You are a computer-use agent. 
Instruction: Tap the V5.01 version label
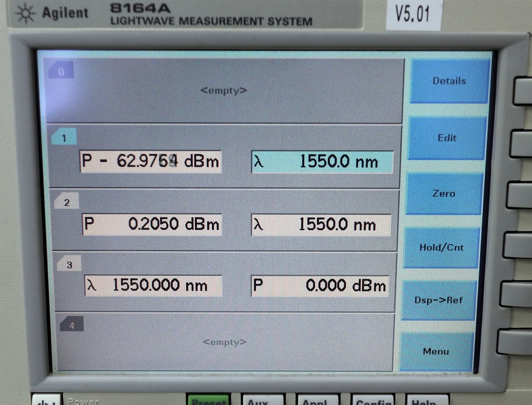413,14
